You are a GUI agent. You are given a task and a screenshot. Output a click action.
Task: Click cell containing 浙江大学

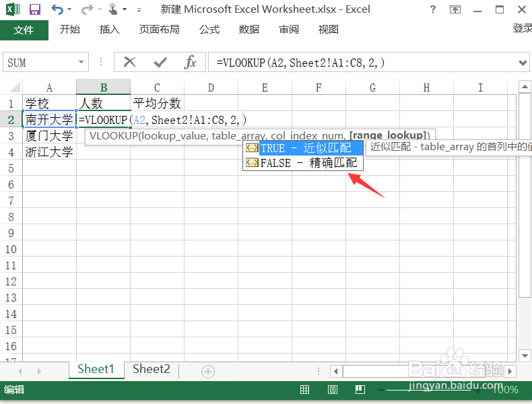click(x=50, y=152)
